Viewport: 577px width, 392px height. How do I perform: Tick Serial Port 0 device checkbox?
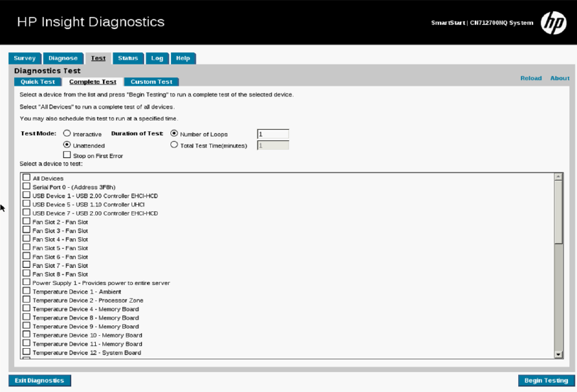point(26,186)
